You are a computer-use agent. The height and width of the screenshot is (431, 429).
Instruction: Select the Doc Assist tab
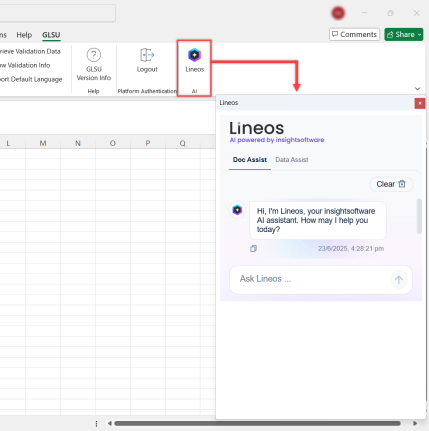250,160
